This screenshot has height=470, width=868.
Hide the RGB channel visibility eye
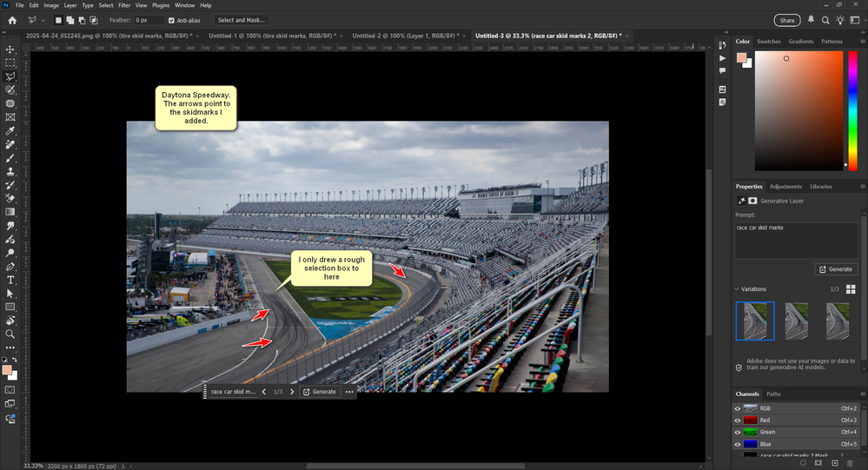[738, 408]
